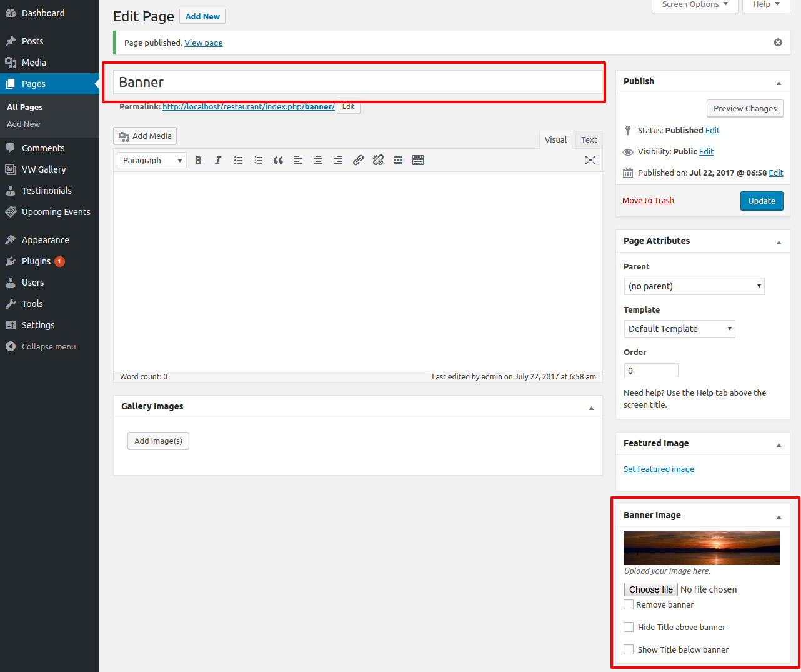Expand the Default Template dropdown
The width and height of the screenshot is (801, 672).
point(679,329)
